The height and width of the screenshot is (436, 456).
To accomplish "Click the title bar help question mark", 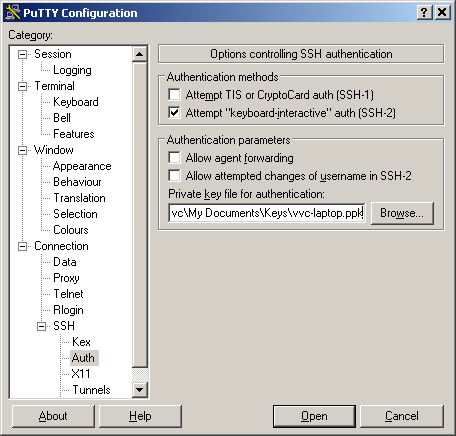I will coord(424,13).
